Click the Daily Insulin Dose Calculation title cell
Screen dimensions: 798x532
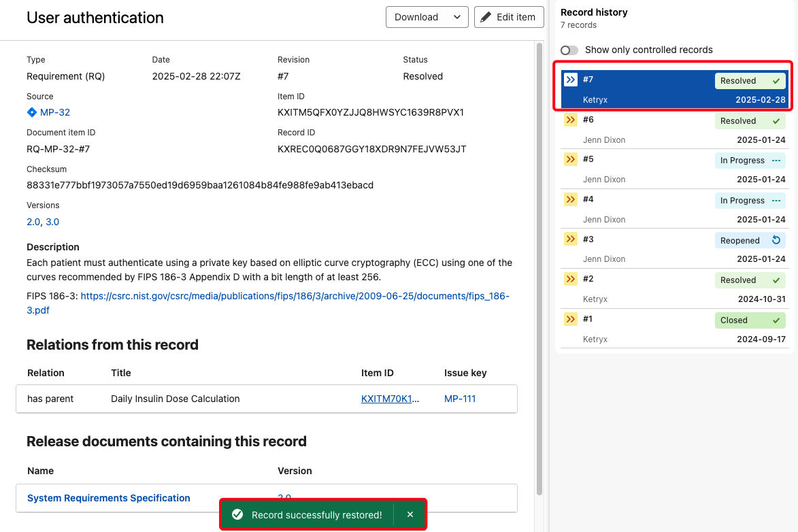coord(175,399)
